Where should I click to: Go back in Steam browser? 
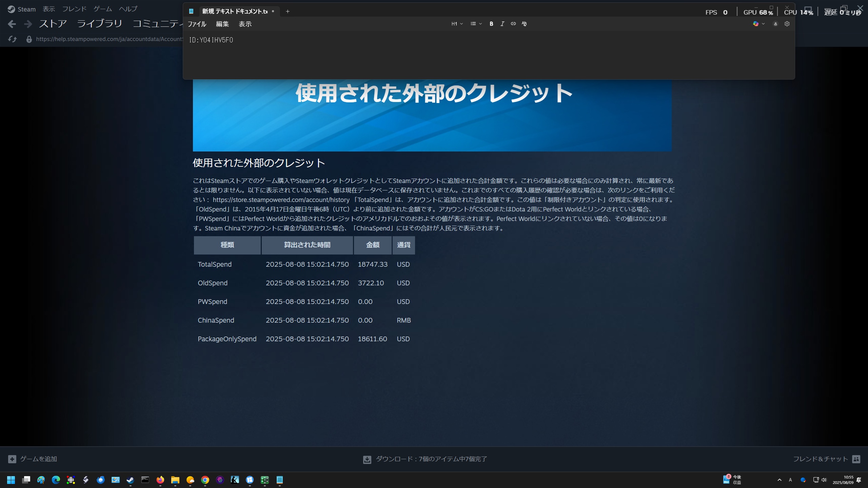pyautogui.click(x=12, y=24)
